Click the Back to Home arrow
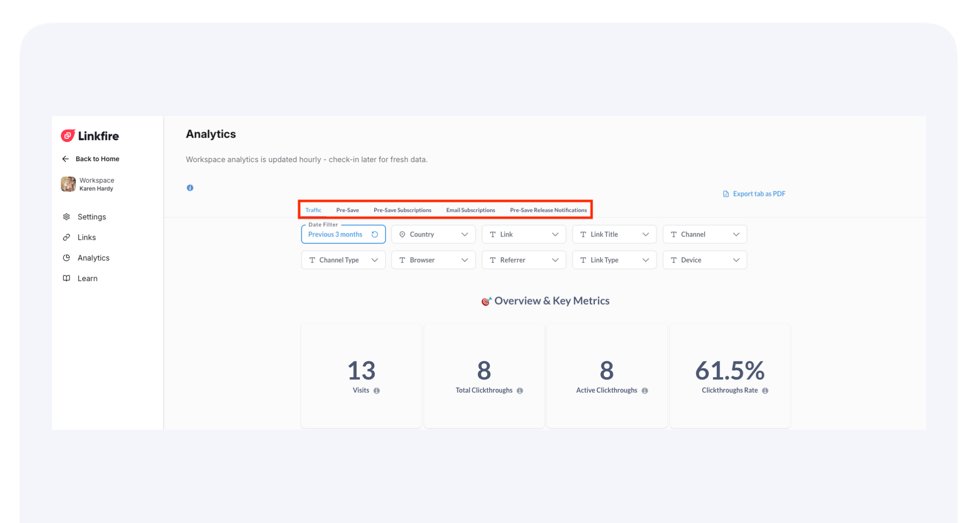Image resolution: width=980 pixels, height=523 pixels. pyautogui.click(x=66, y=159)
